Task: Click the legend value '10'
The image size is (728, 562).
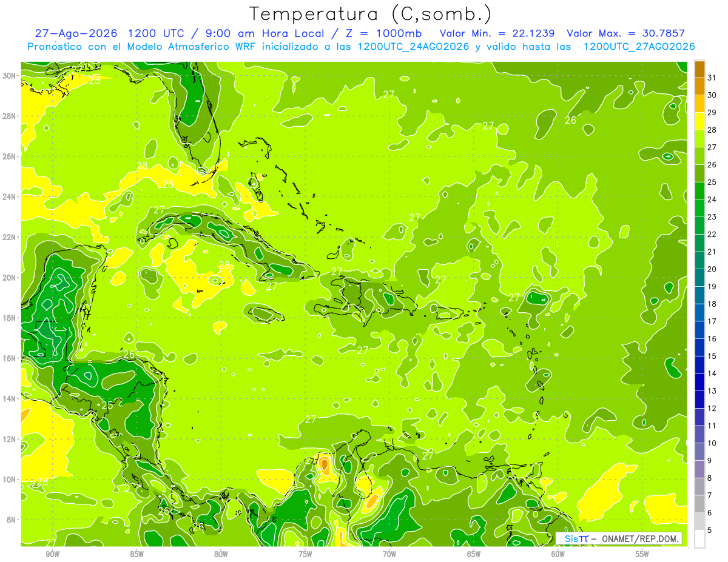Action: pyautogui.click(x=712, y=443)
